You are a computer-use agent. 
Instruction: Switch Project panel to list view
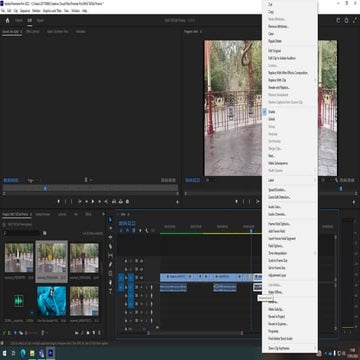point(10,333)
